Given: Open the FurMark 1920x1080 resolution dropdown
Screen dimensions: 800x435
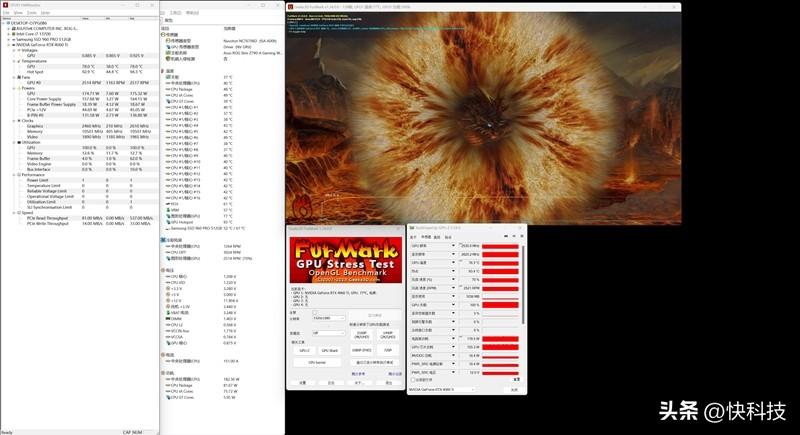Looking at the screenshot, I should click(329, 318).
